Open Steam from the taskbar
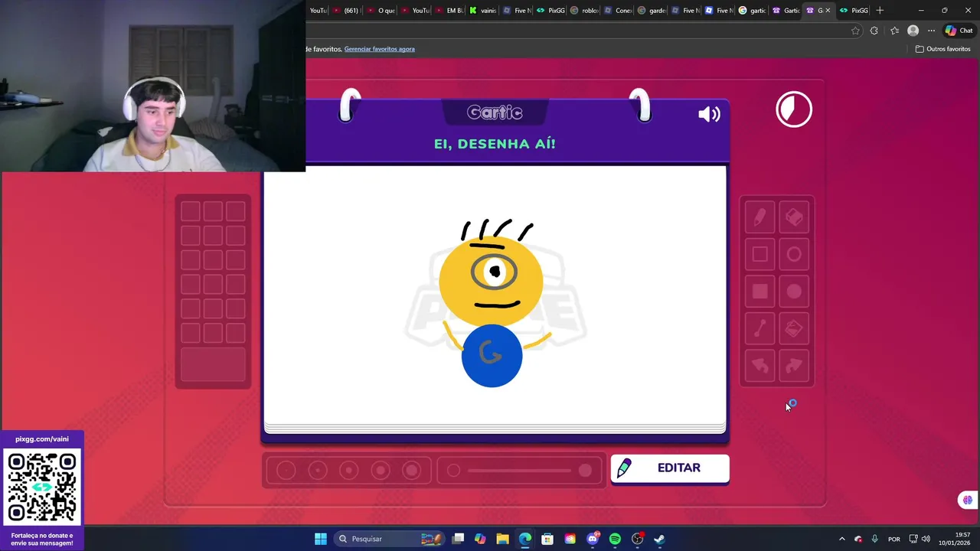This screenshot has height=551, width=980. [659, 539]
